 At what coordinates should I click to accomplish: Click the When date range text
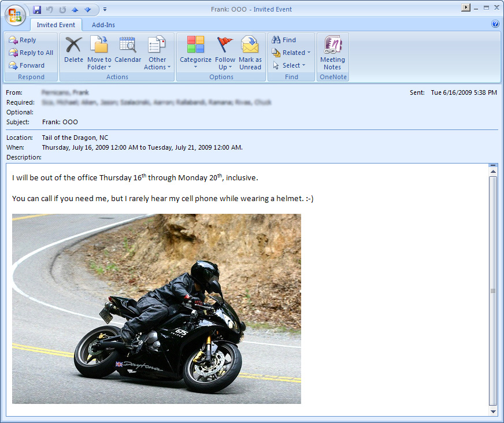click(142, 147)
